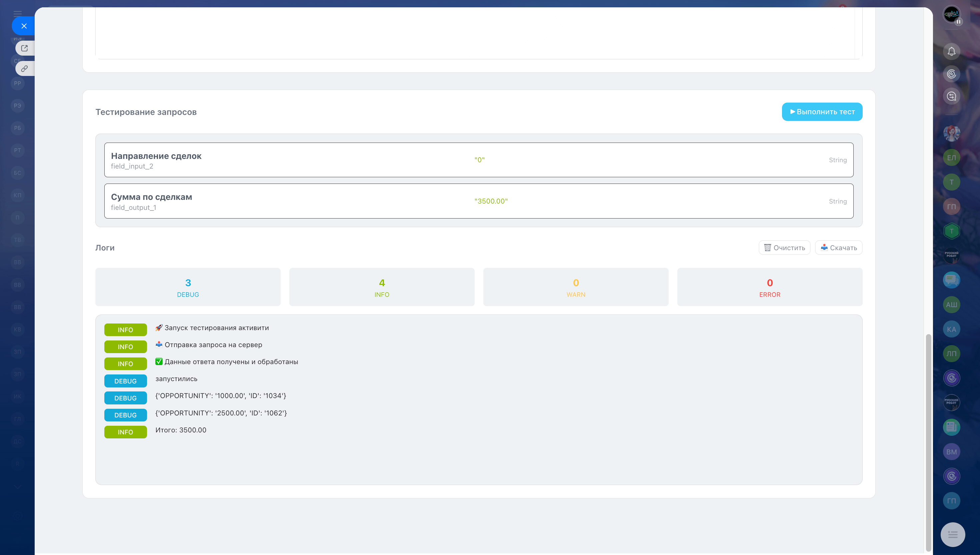Select the WARN counter tile
The image size is (980, 555).
576,287
